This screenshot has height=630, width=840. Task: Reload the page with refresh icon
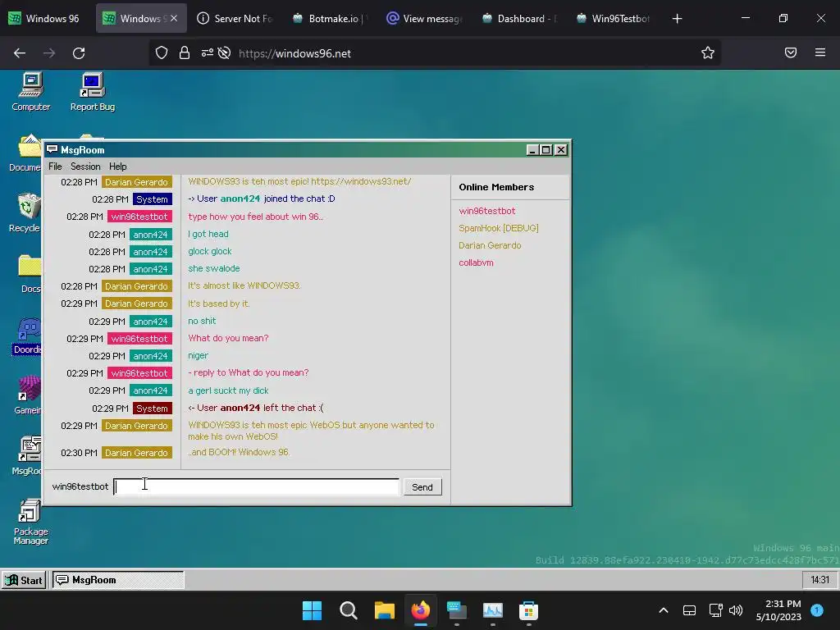[x=79, y=53]
